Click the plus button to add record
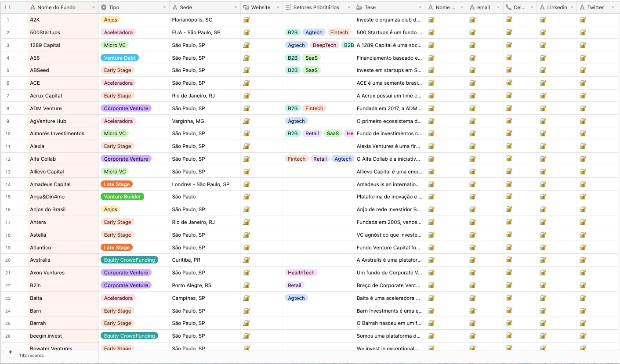620x364 pixels. 10,352
